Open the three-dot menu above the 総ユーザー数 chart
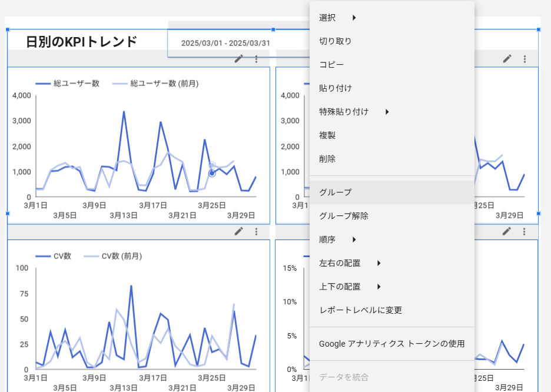 coord(256,59)
